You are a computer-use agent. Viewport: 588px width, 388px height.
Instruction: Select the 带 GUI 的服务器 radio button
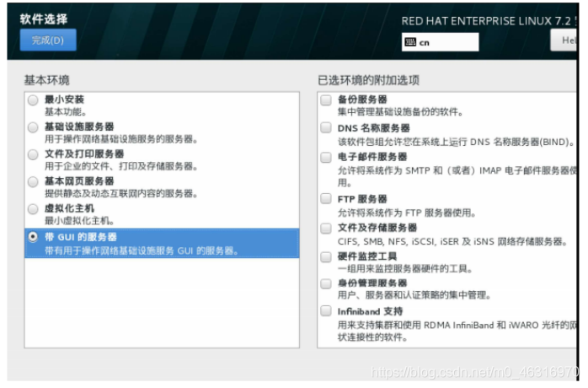coord(33,237)
